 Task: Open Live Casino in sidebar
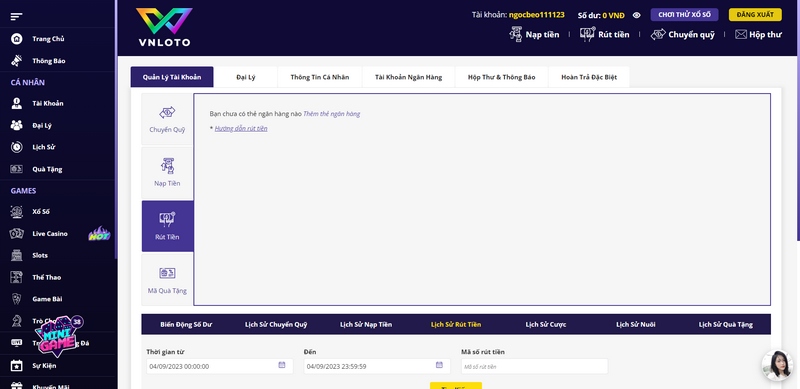(x=50, y=234)
